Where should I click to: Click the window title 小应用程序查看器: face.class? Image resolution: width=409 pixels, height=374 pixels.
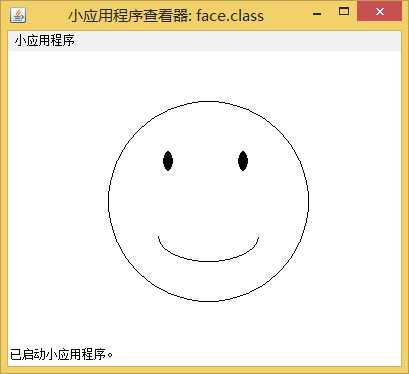coord(166,16)
